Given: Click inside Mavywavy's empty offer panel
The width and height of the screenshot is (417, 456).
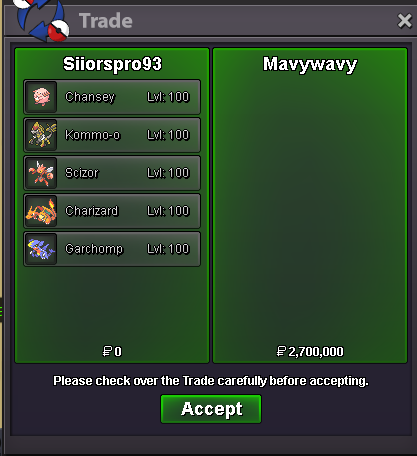Looking at the screenshot, I should (310, 207).
